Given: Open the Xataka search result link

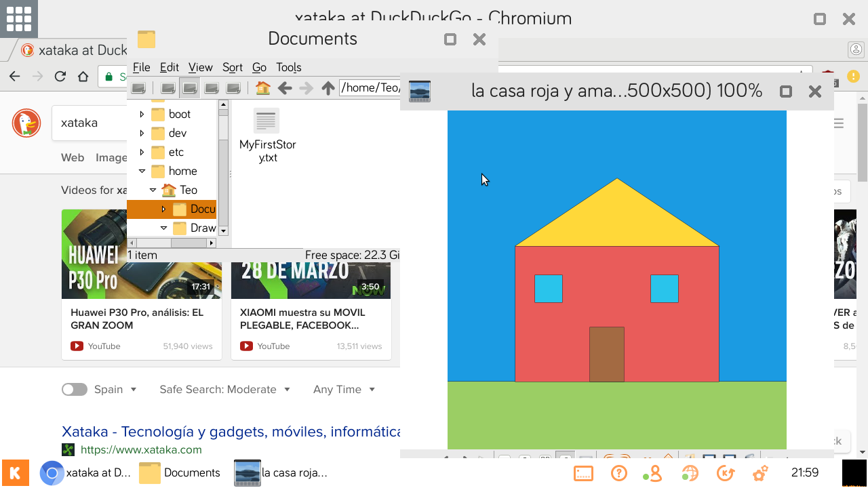Looking at the screenshot, I should 231,432.
